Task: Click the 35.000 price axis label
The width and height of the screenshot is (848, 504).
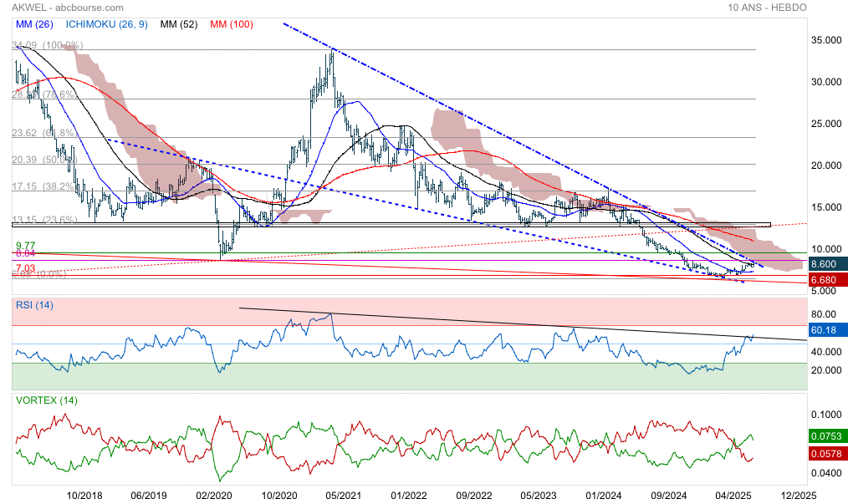Action: (826, 40)
